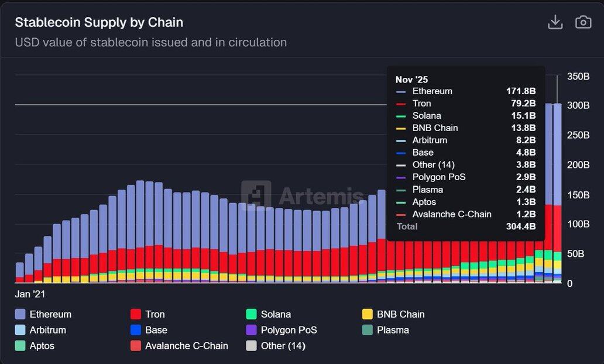Click the Arbitrum legend color swatch
604x364 pixels.
(20, 330)
